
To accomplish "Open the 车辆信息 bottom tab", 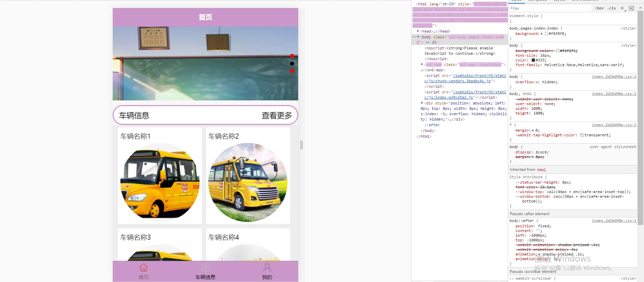I will tap(205, 272).
